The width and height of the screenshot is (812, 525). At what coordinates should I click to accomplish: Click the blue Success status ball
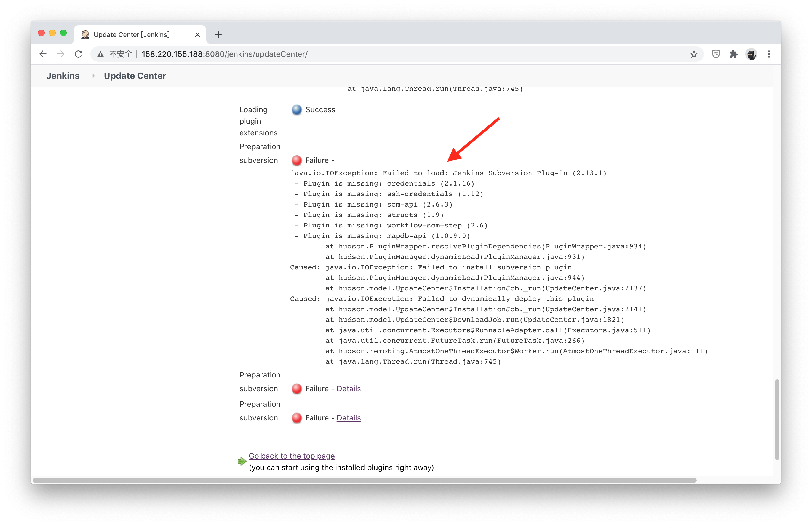pyautogui.click(x=296, y=109)
